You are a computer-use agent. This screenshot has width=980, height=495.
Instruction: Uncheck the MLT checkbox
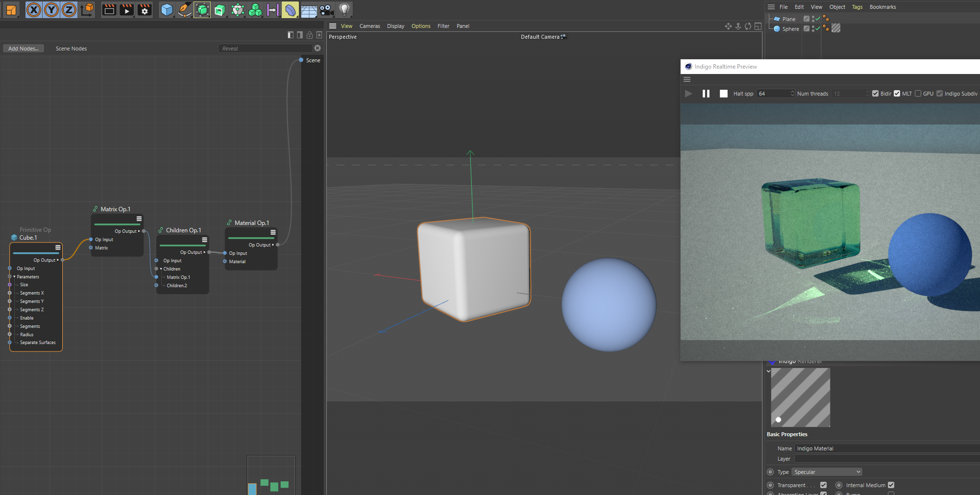coord(897,94)
